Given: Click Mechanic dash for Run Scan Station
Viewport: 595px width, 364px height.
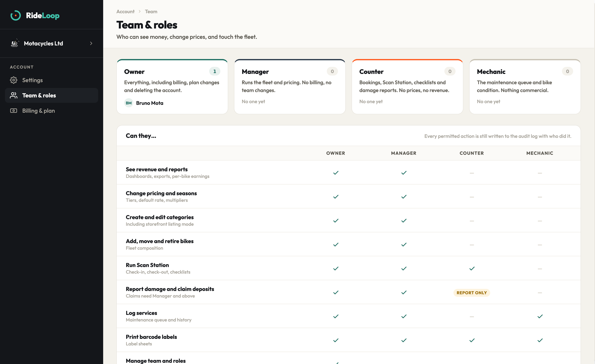Looking at the screenshot, I should [540, 269].
